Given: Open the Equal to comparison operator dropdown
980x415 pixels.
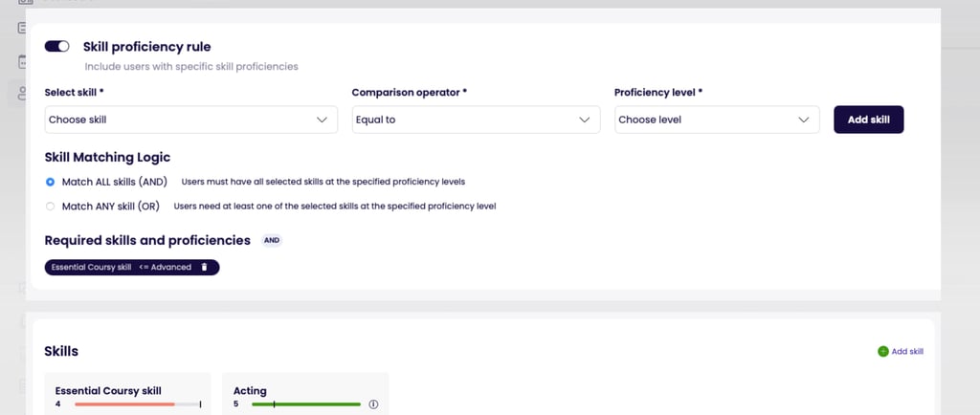Looking at the screenshot, I should coord(459,120).
